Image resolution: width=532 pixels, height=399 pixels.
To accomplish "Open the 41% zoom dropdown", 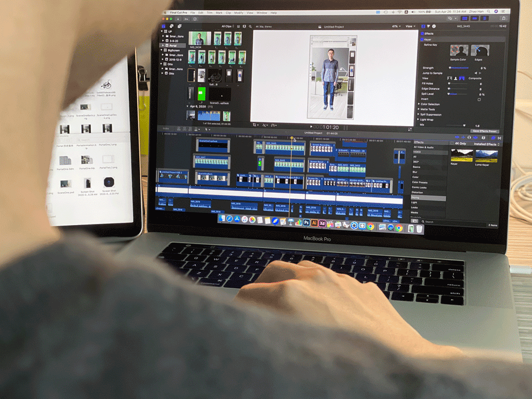I will [396, 26].
